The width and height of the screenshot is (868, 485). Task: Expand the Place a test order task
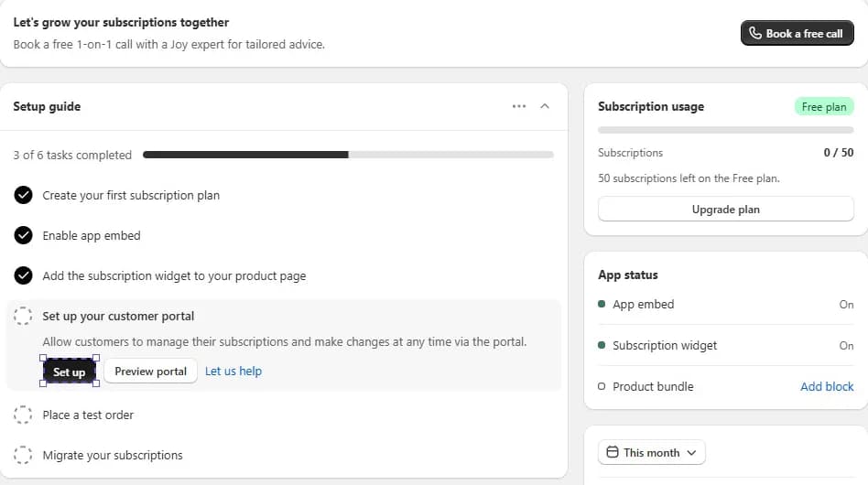point(88,415)
